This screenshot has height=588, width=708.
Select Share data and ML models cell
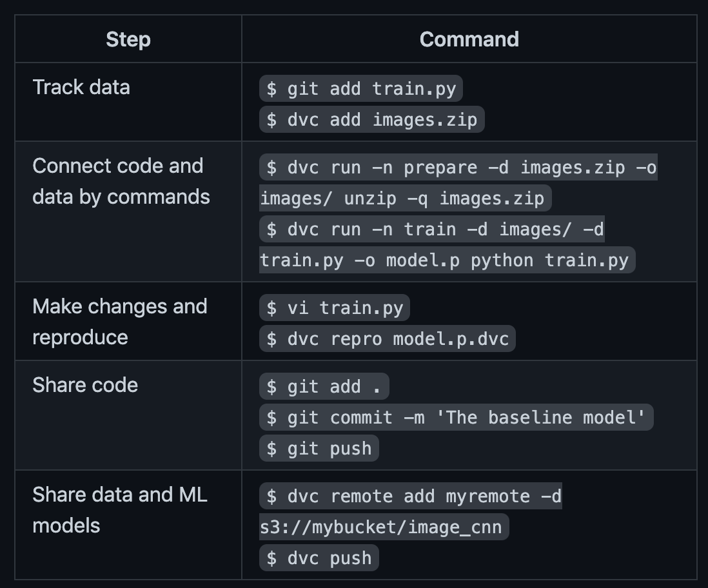128,525
